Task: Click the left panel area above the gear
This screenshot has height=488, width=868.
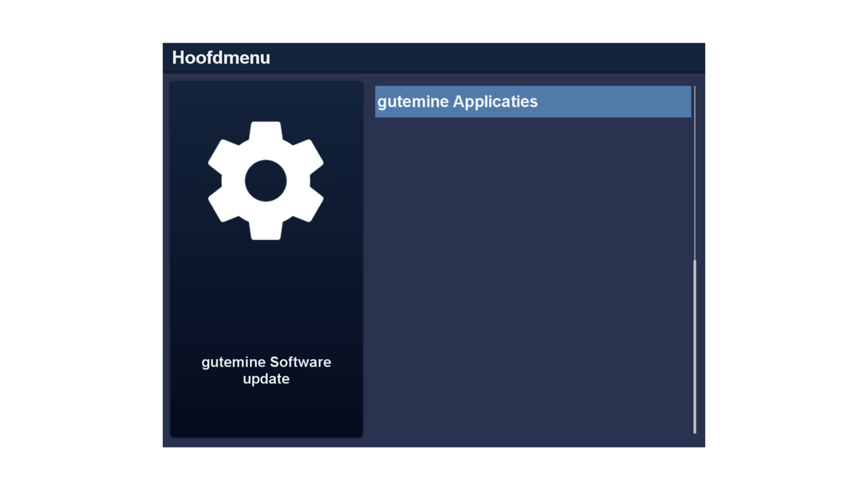Action: tap(266, 100)
